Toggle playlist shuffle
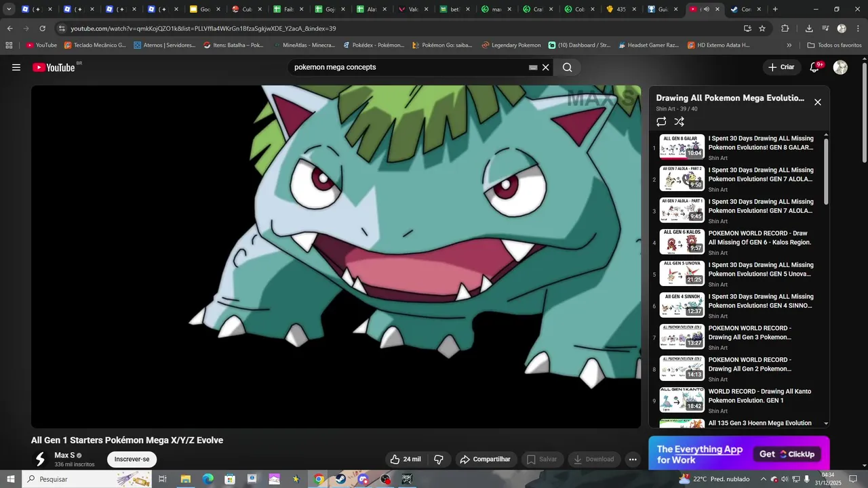The image size is (868, 488). click(679, 122)
